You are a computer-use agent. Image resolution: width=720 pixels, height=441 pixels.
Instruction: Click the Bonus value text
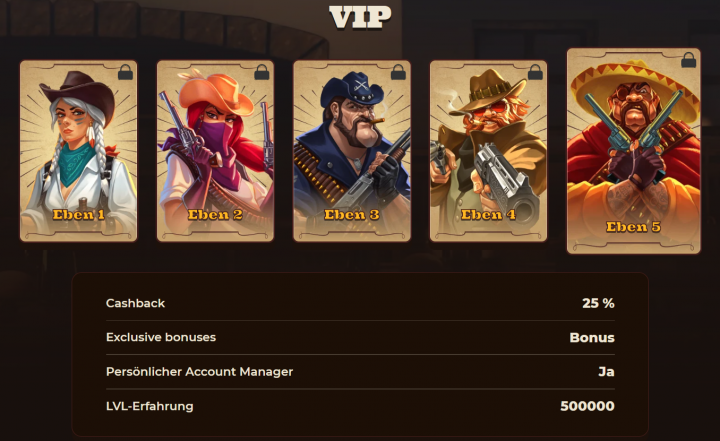click(x=592, y=338)
